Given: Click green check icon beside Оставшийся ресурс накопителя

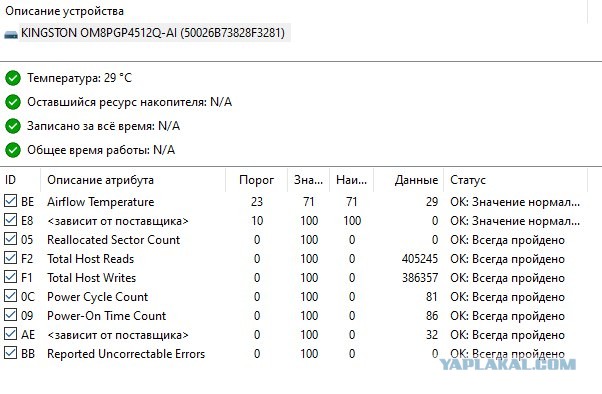Looking at the screenshot, I should pyautogui.click(x=13, y=102).
